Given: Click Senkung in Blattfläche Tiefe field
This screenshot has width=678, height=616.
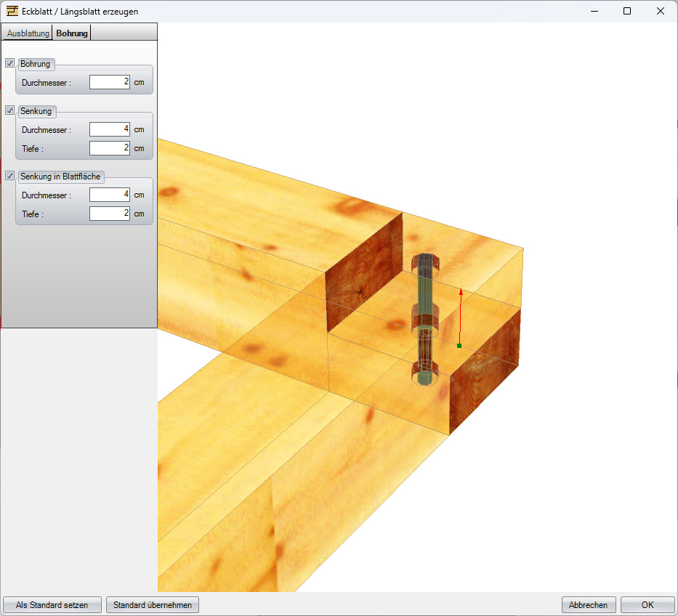Looking at the screenshot, I should pos(109,214).
